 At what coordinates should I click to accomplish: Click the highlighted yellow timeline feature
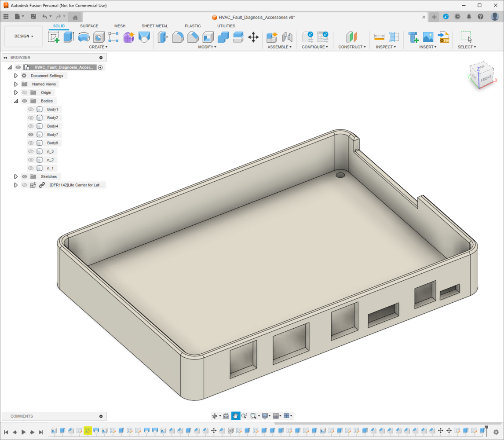point(88,430)
